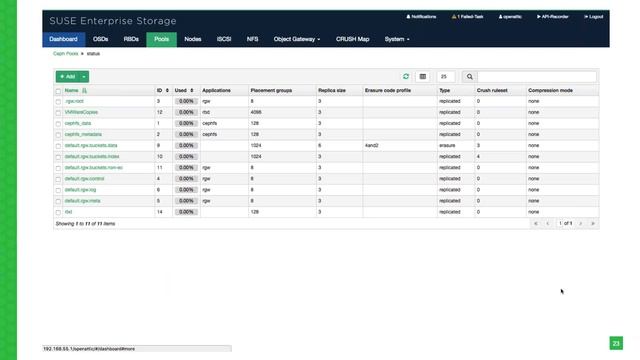640x360 pixels.
Task: Go to previous page of results
Action: (548, 223)
